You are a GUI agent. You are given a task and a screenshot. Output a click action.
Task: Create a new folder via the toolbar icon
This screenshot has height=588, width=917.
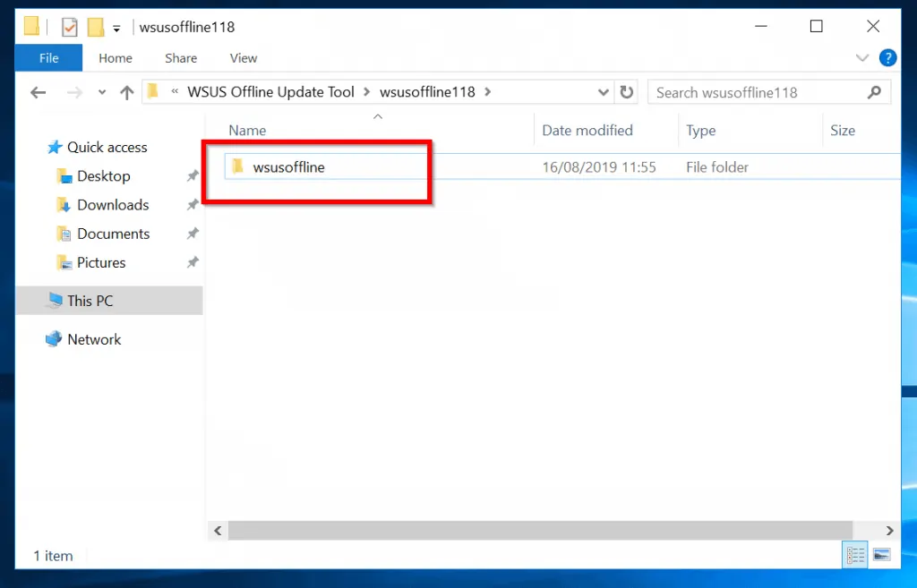pyautogui.click(x=95, y=26)
